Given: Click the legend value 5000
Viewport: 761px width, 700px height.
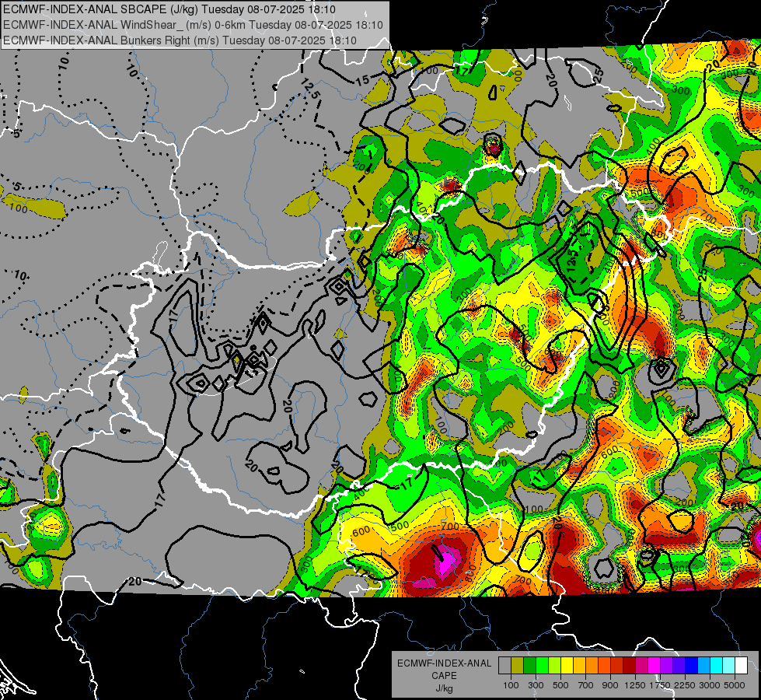Looking at the screenshot, I should point(735,685).
